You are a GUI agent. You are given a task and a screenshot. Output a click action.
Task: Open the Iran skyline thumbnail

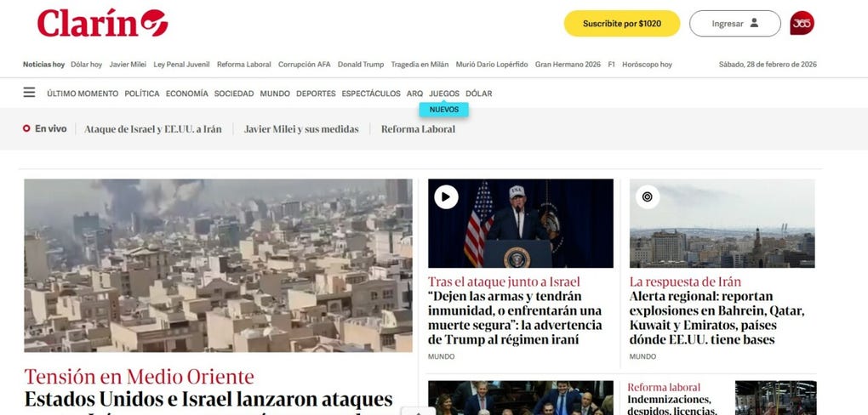722,223
